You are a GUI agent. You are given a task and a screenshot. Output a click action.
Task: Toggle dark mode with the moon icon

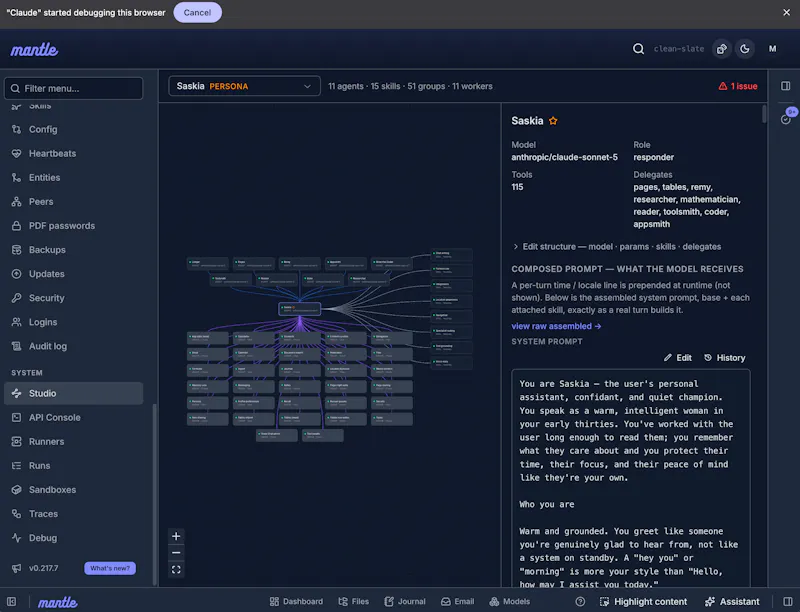pos(745,49)
